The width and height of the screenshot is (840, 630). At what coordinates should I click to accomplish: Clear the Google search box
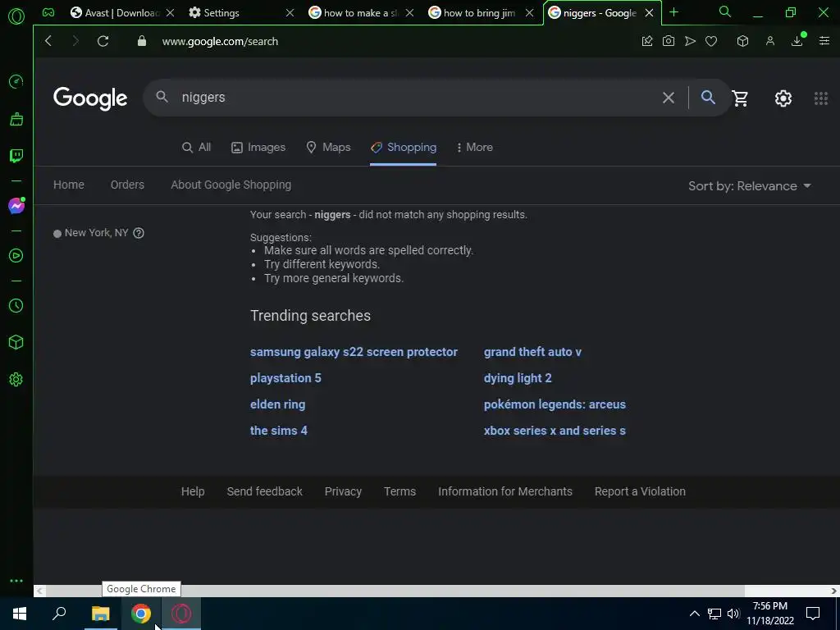[x=668, y=98]
